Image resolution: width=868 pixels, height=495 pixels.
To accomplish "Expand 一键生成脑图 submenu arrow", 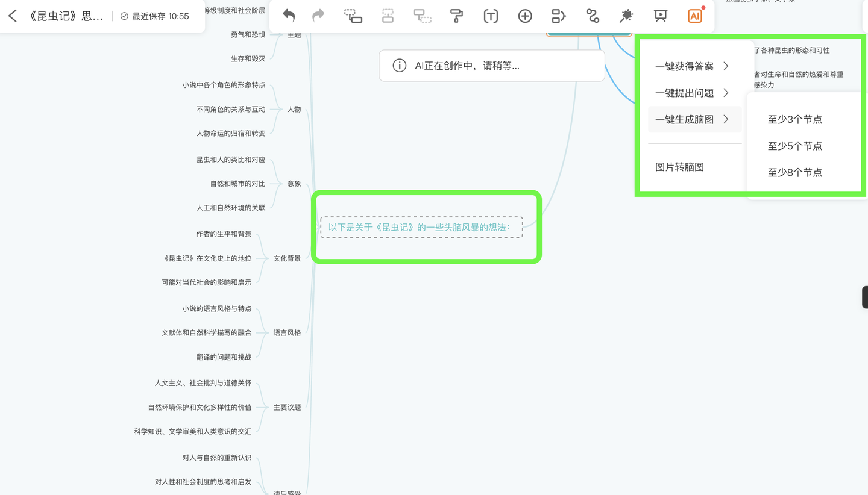I will (x=726, y=119).
